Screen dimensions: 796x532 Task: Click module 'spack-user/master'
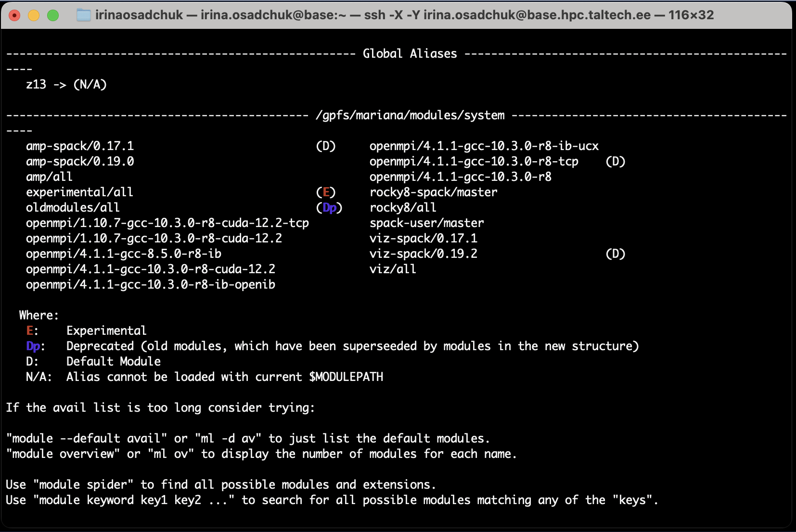tap(427, 223)
